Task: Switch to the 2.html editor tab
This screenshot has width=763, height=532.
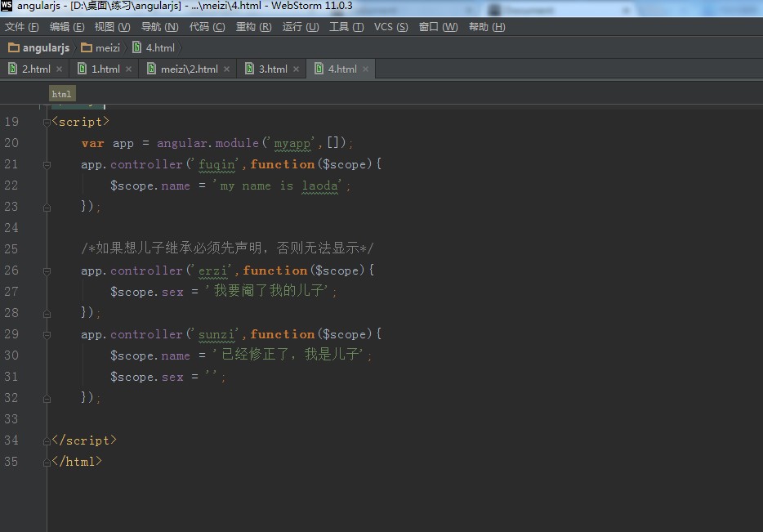Action: 36,69
